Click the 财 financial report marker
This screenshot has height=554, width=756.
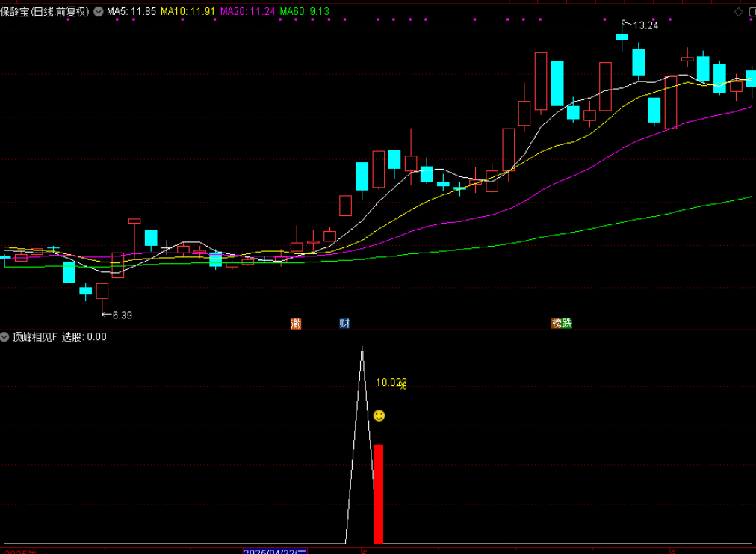[x=344, y=324]
